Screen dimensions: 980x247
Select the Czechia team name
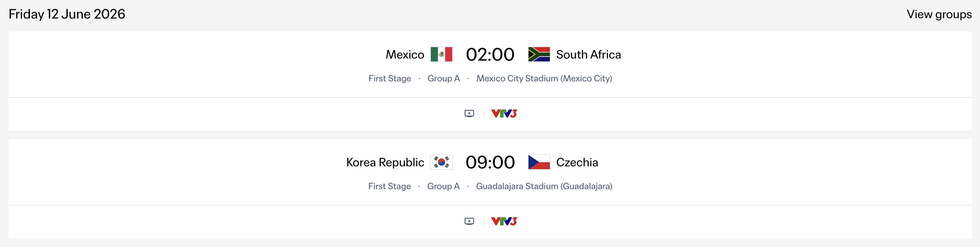pos(577,162)
